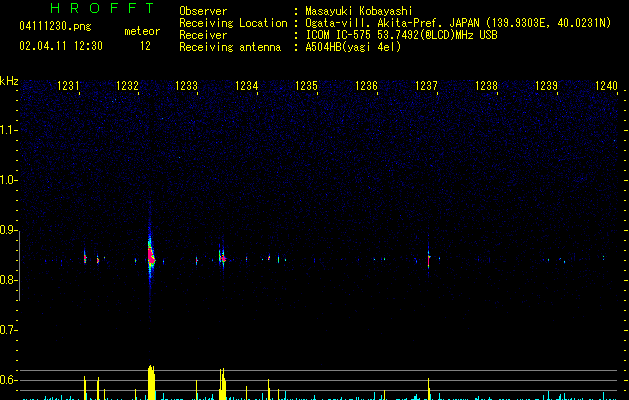Click the kHz axis unit label
The width and height of the screenshot is (629, 400).
(x=9, y=81)
